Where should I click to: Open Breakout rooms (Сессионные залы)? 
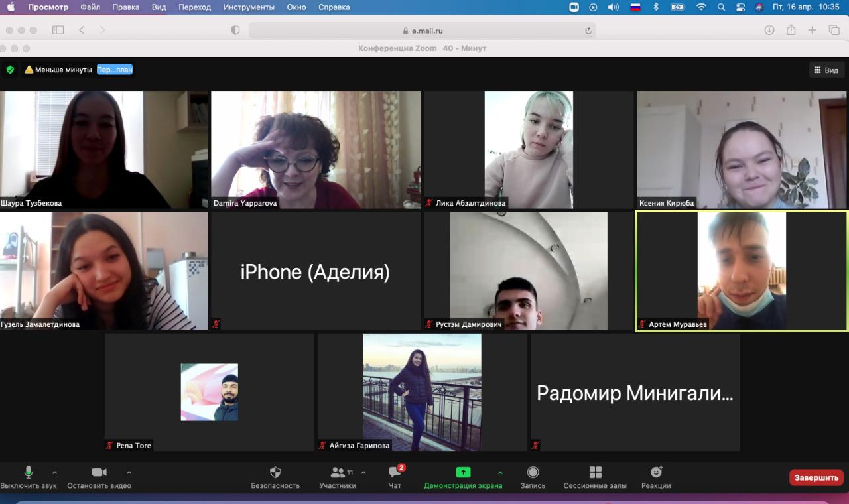point(595,473)
